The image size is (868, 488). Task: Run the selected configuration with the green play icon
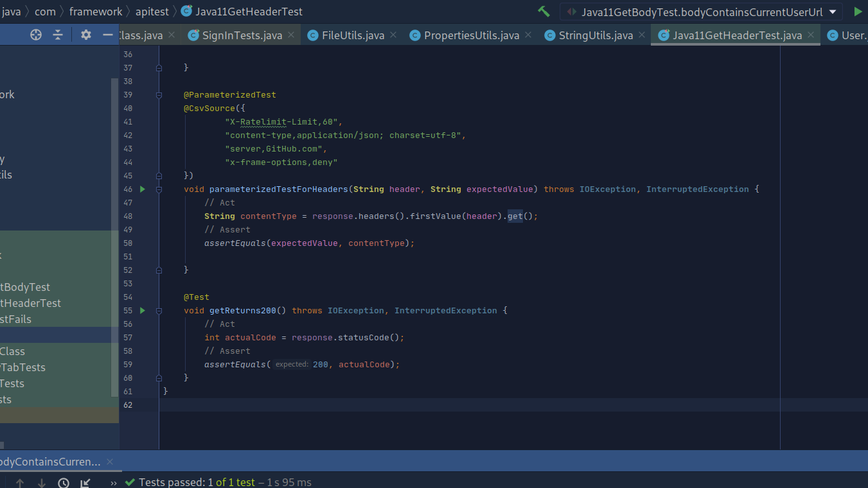(x=858, y=12)
